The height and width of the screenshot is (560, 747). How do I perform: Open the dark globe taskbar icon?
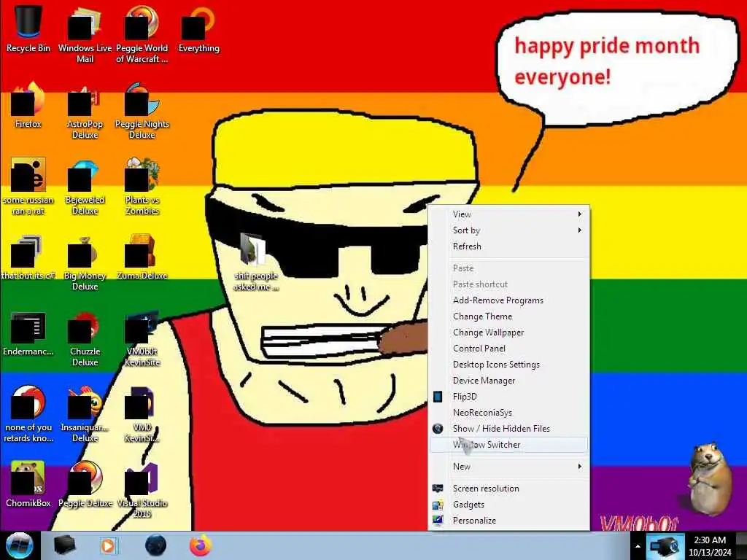(155, 545)
